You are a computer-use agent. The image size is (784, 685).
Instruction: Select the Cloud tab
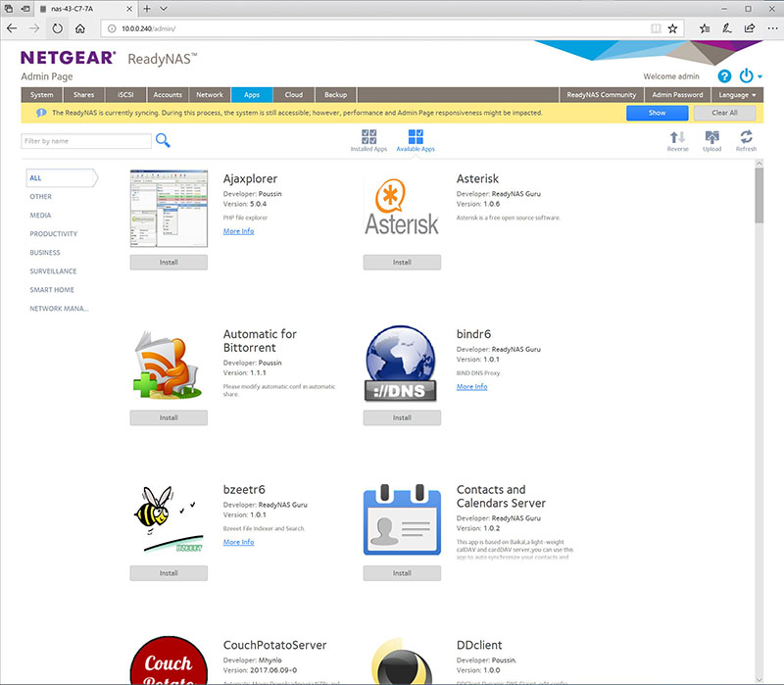pyautogui.click(x=293, y=94)
